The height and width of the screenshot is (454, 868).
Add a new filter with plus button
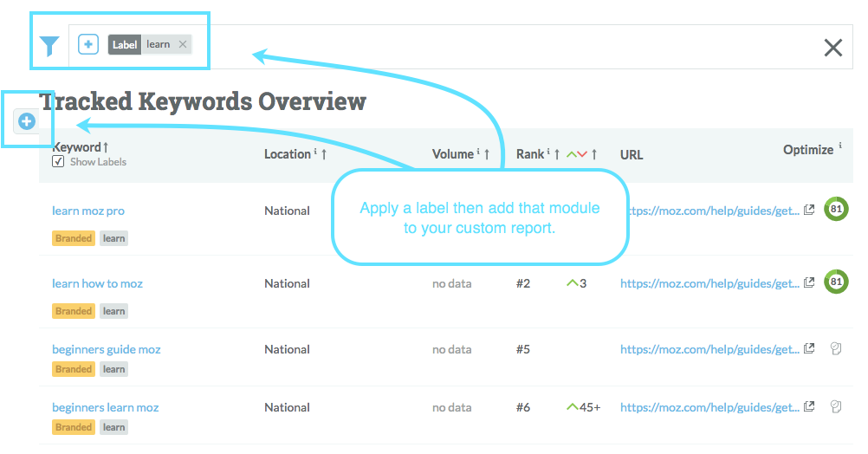coord(88,44)
